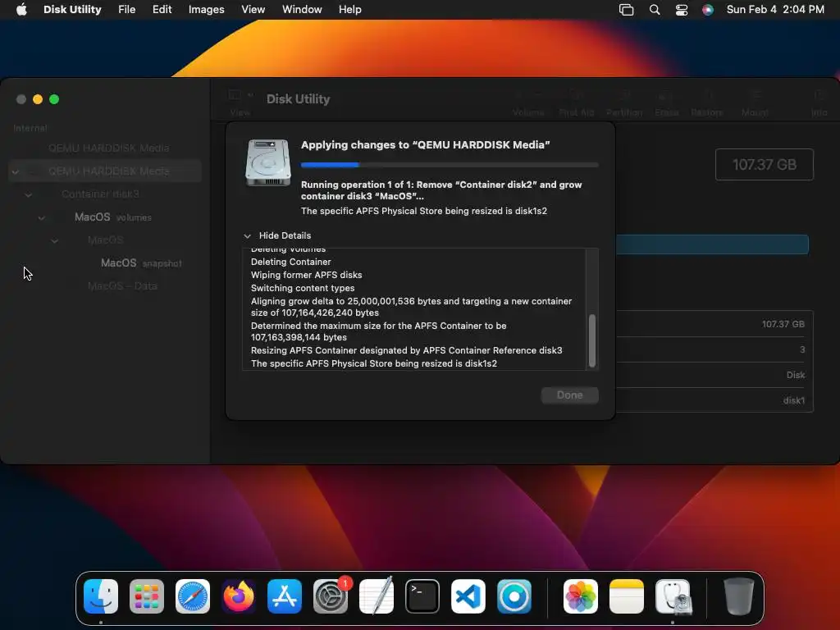Open the Apple menu
This screenshot has height=630, width=840.
[21, 10]
